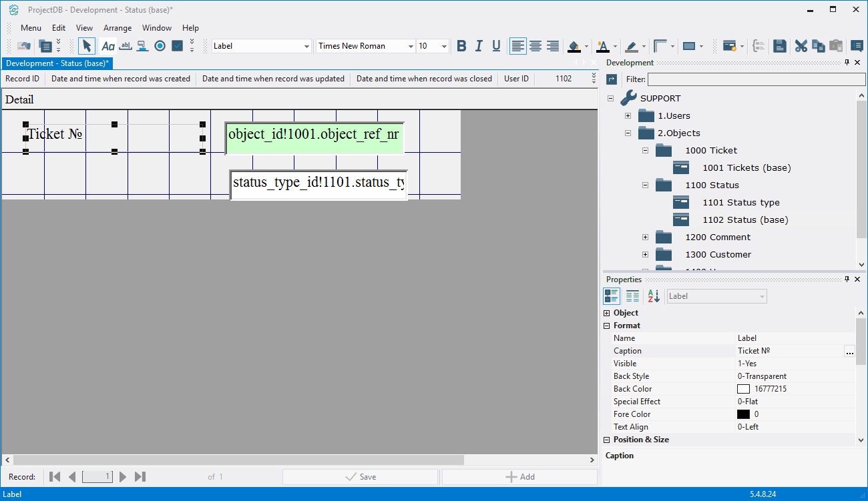Click the refresh icon beside Filter

612,79
